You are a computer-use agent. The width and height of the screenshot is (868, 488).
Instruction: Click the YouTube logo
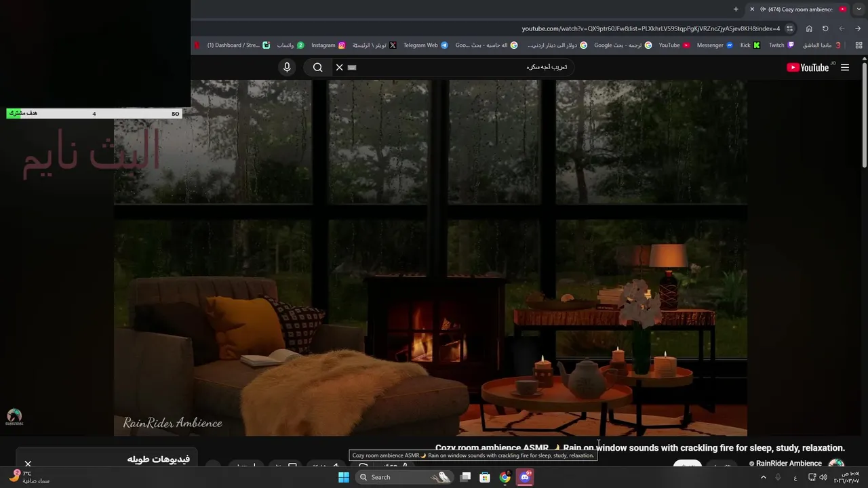pos(808,67)
